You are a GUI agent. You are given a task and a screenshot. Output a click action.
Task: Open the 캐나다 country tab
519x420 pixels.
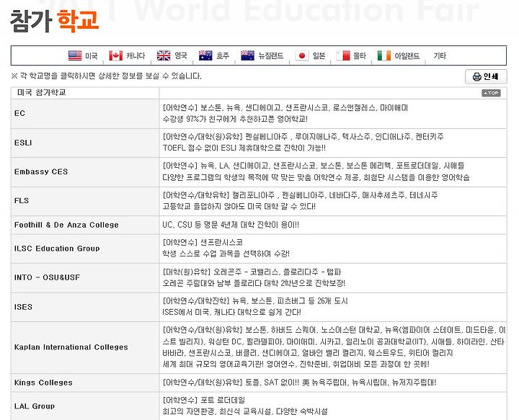pyautogui.click(x=136, y=56)
